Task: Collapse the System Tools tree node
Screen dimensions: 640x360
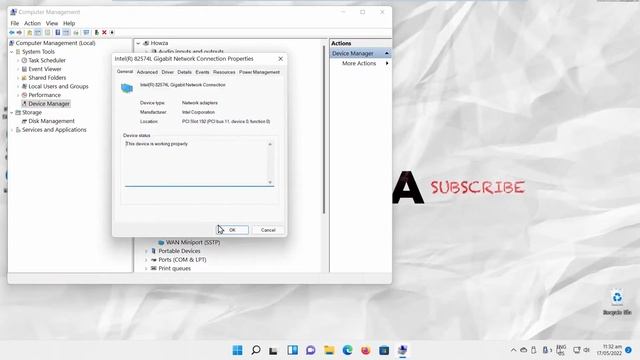Action: tap(12, 52)
